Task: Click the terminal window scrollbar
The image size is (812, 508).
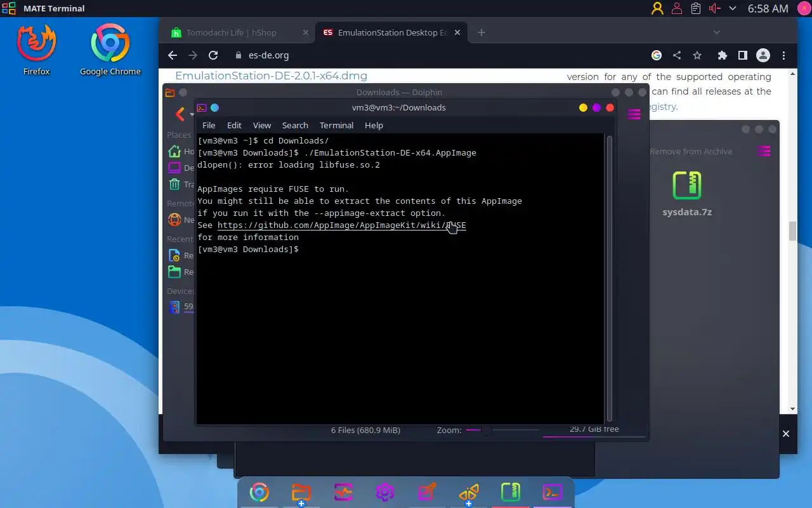Action: tap(610, 278)
